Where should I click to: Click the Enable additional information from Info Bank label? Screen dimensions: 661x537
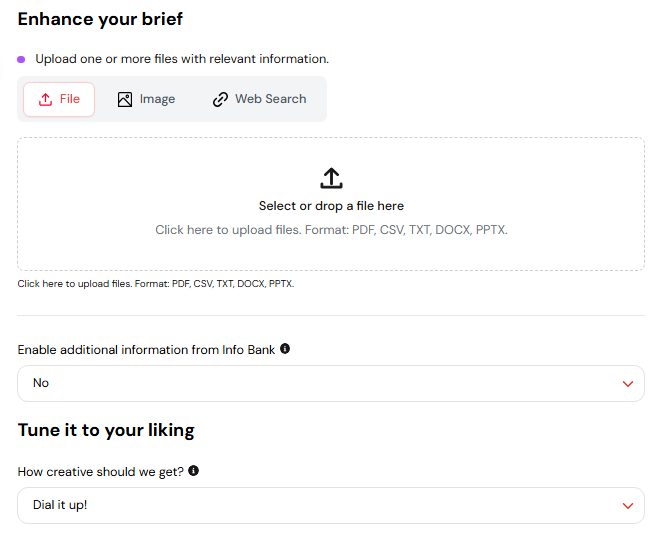[146, 350]
